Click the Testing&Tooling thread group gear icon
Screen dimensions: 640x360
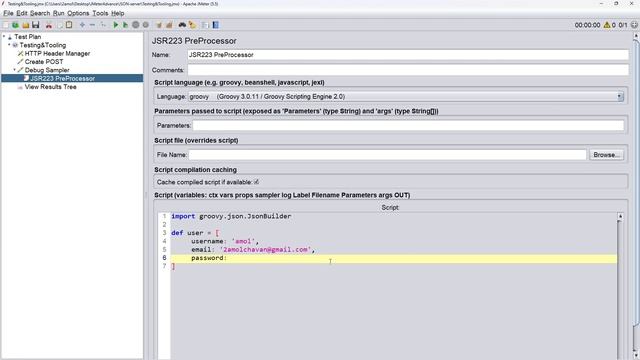click(x=15, y=45)
